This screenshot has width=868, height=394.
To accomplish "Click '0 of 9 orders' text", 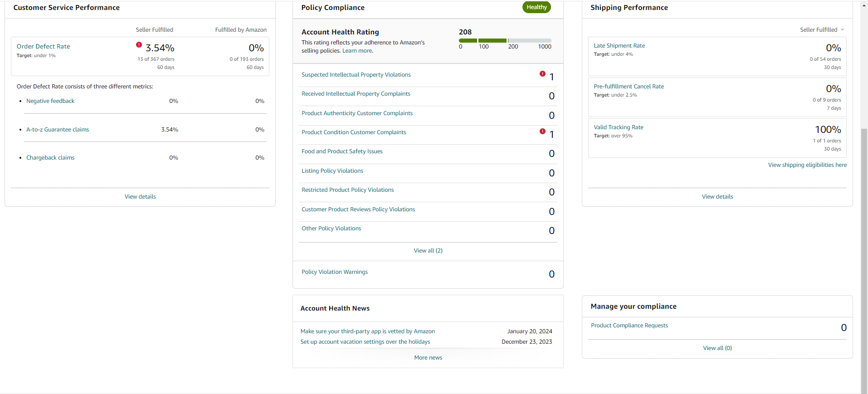I will point(827,100).
